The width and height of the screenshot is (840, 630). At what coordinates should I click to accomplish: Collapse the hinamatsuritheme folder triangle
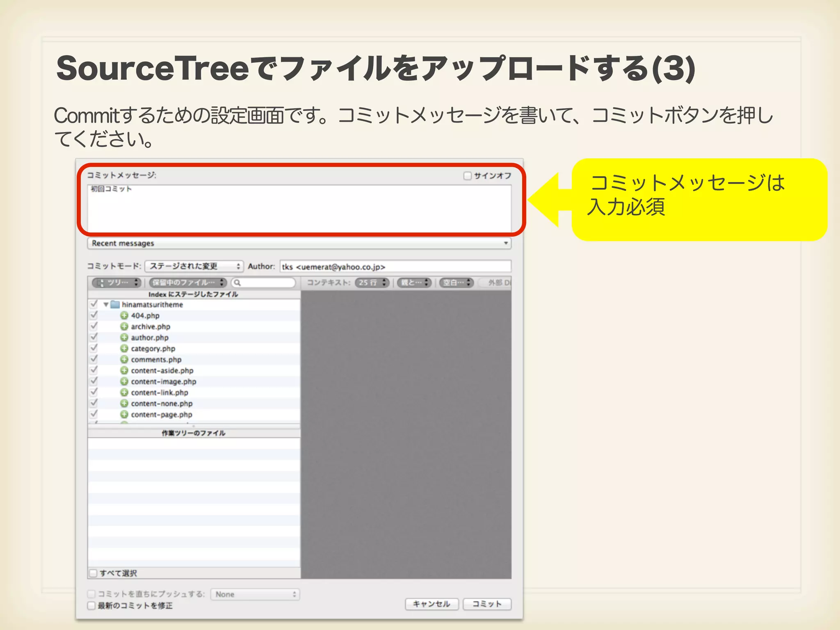[106, 304]
